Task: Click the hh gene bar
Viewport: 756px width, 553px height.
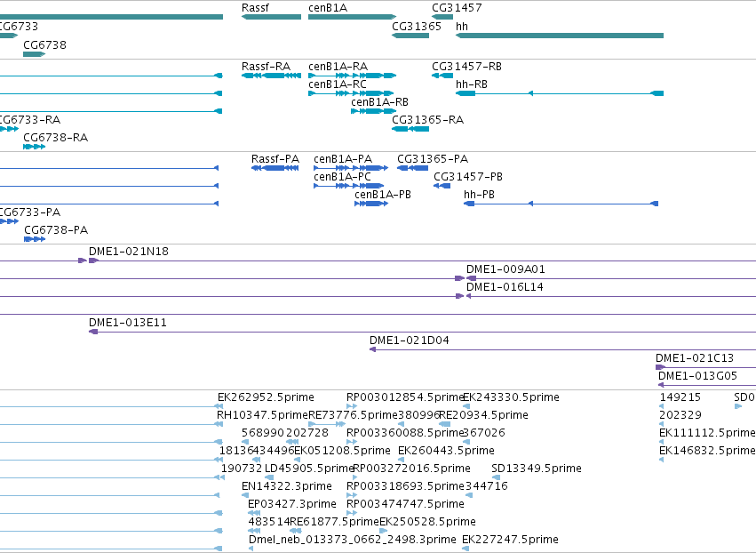Action: [560, 36]
